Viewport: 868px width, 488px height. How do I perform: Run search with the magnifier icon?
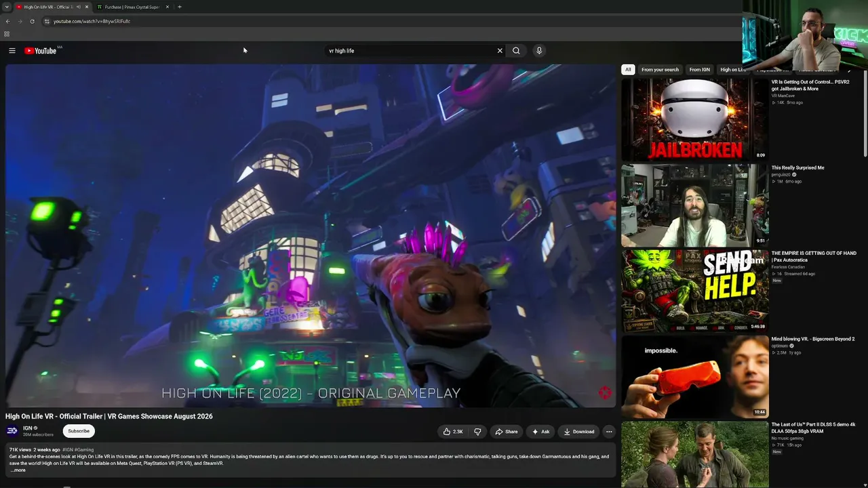pos(516,51)
